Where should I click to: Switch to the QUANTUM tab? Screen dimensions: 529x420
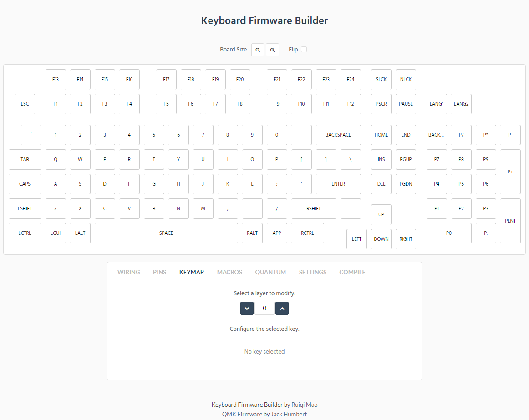click(270, 272)
